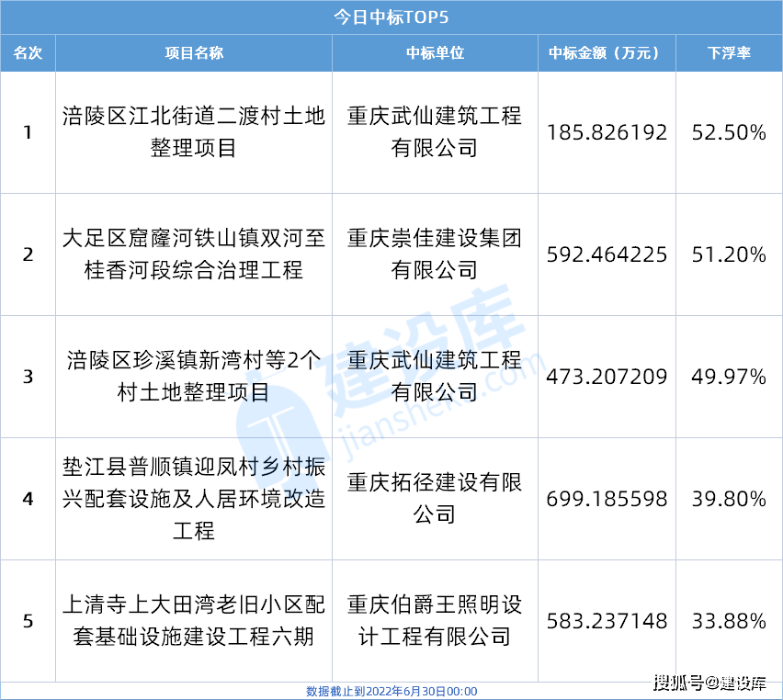Image resolution: width=783 pixels, height=700 pixels.
Task: Select the 52.50% discount rate cell
Action: pyautogui.click(x=729, y=132)
